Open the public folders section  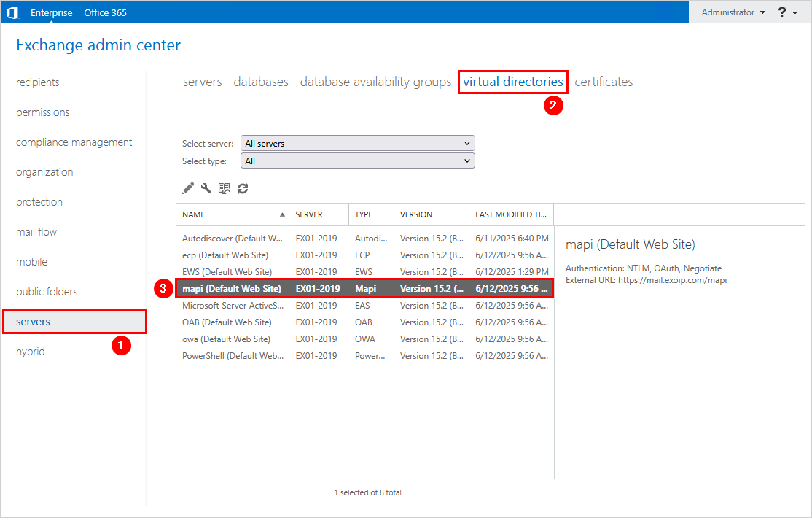pyautogui.click(x=47, y=291)
